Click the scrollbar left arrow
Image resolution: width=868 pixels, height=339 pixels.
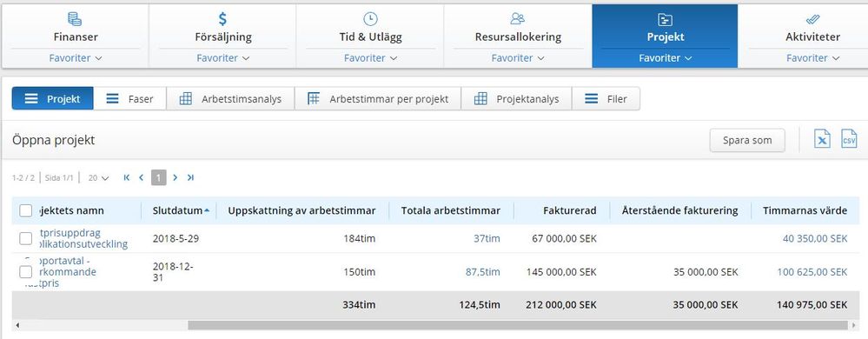[x=17, y=325]
